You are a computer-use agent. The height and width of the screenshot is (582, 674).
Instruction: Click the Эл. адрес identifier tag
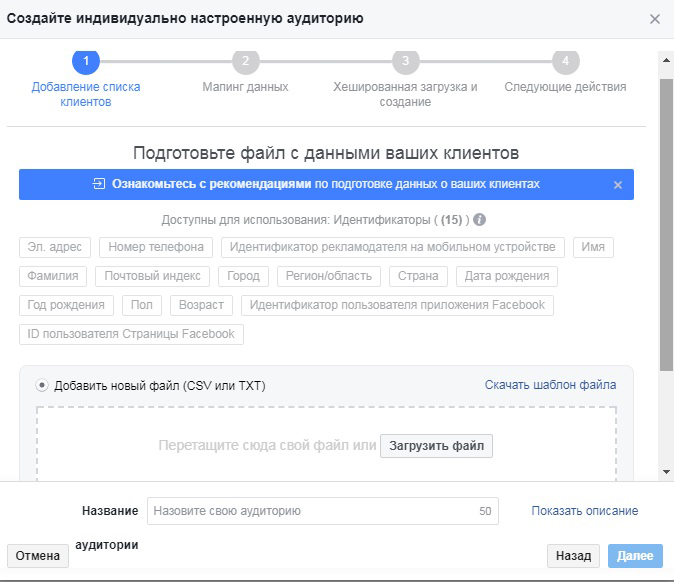click(x=55, y=247)
